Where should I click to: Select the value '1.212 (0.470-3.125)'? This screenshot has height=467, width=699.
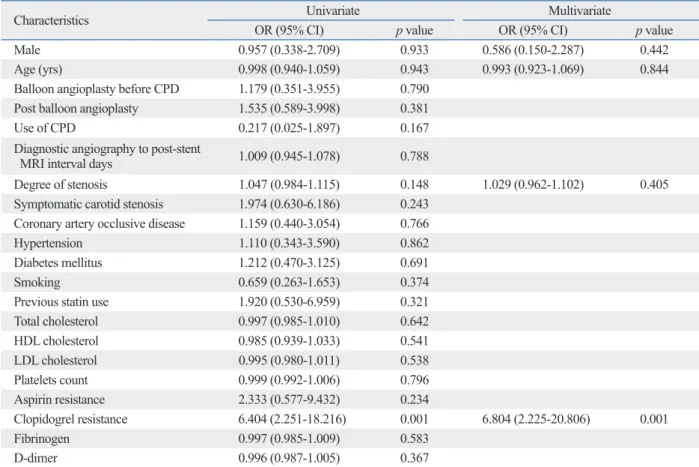pyautogui.click(x=289, y=263)
